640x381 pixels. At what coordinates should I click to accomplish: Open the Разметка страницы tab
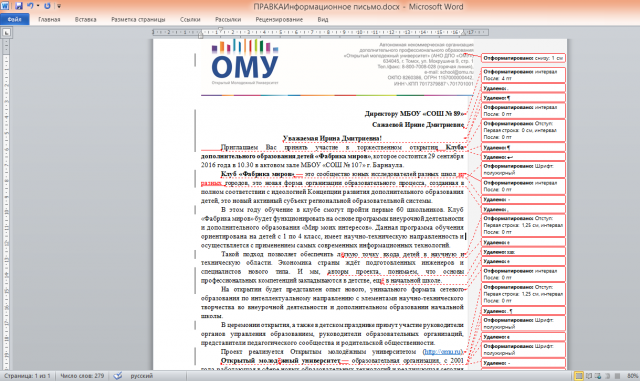[138, 19]
